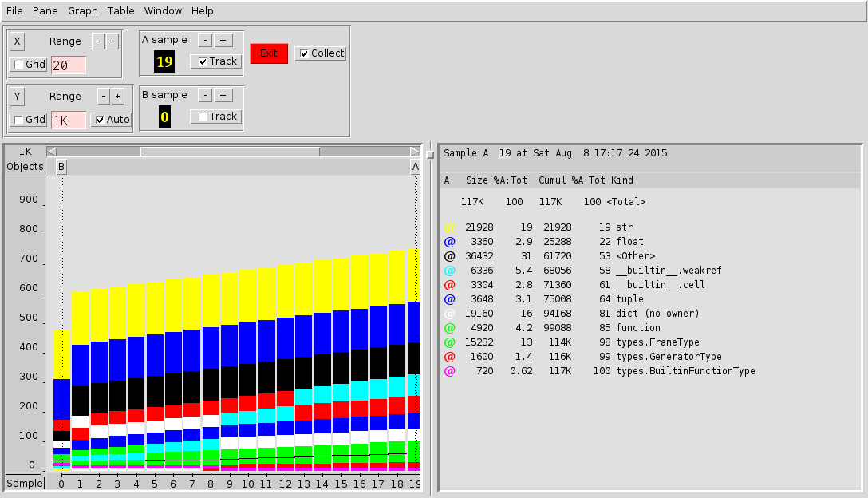The height and width of the screenshot is (498, 868).
Task: Toggle the Collect checkbox
Action: [321, 53]
